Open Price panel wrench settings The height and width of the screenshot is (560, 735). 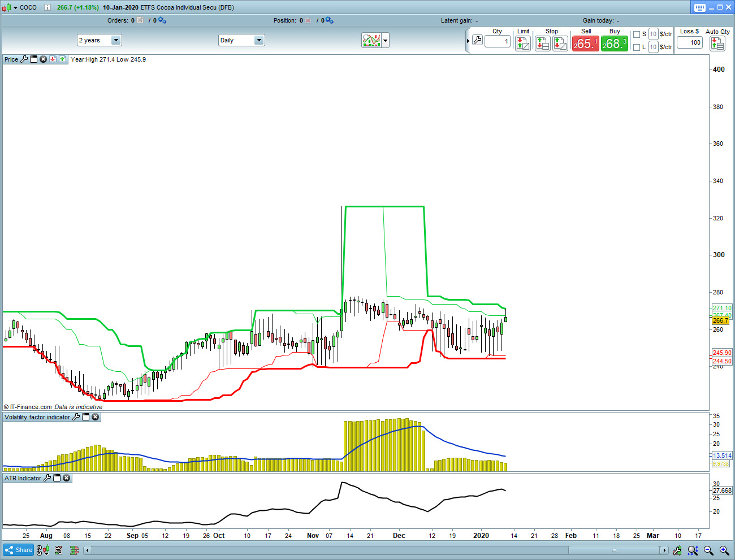tap(24, 59)
